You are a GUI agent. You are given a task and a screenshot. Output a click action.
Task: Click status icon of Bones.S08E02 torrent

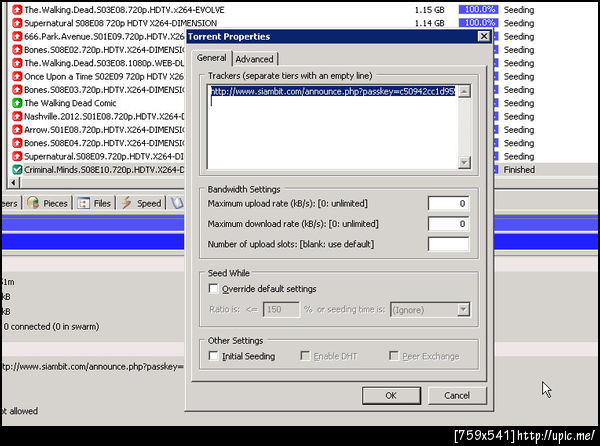[17, 50]
